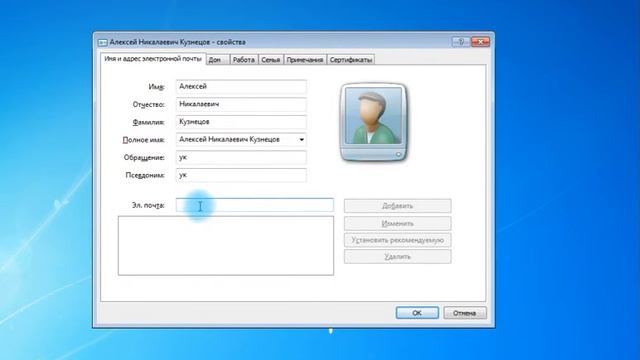
Task: Click the Удалить button
Action: 398,257
